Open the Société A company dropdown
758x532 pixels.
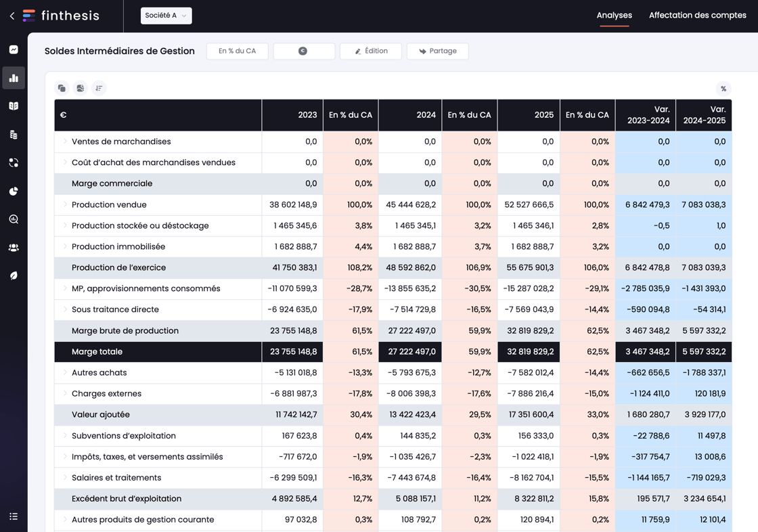pyautogui.click(x=166, y=16)
